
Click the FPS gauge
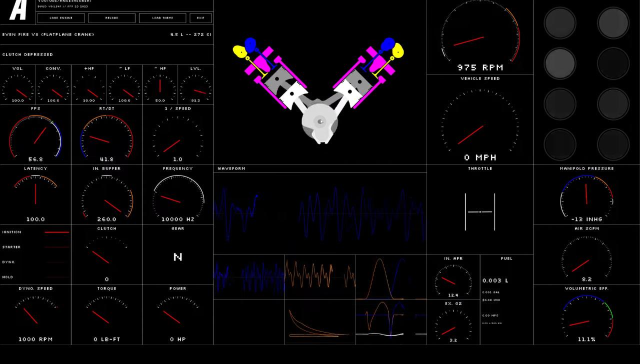coord(35,134)
